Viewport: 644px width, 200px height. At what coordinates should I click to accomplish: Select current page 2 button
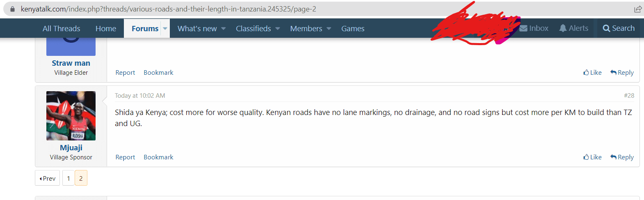coord(81,178)
